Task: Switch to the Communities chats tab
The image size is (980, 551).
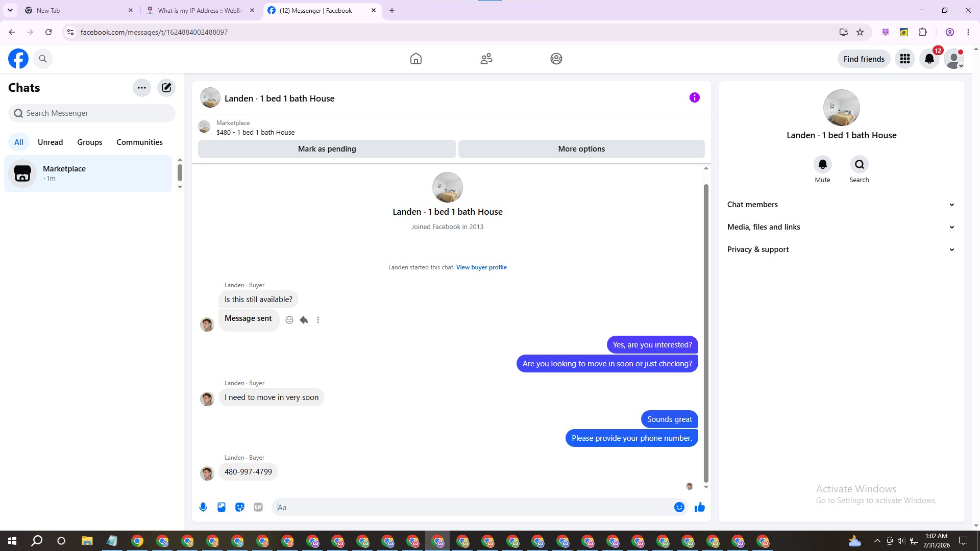Action: click(x=139, y=142)
